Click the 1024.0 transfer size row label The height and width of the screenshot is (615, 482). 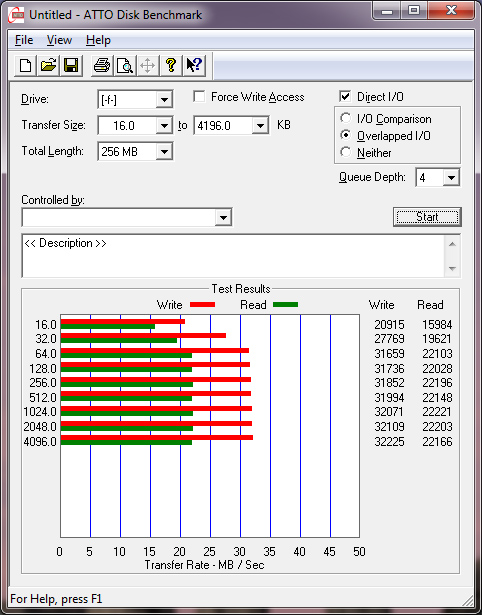[40, 412]
